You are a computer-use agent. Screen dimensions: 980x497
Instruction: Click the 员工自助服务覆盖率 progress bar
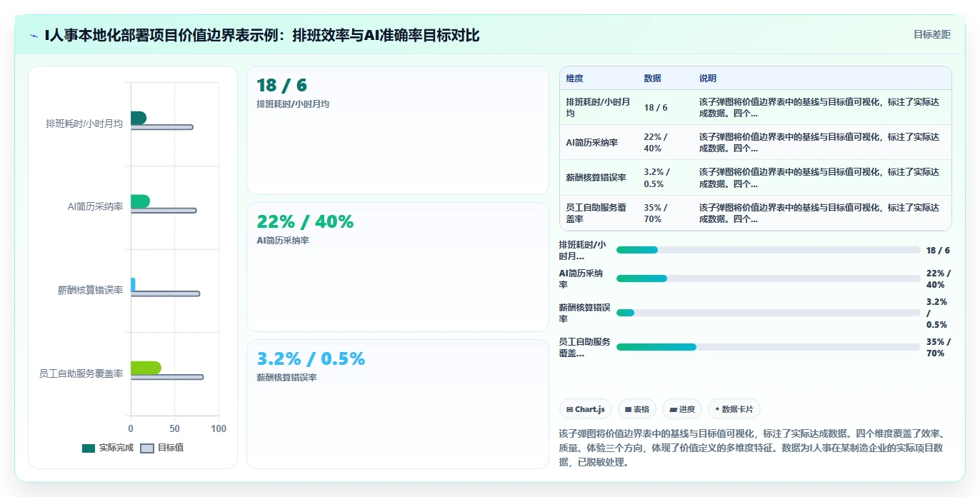[x=768, y=347]
